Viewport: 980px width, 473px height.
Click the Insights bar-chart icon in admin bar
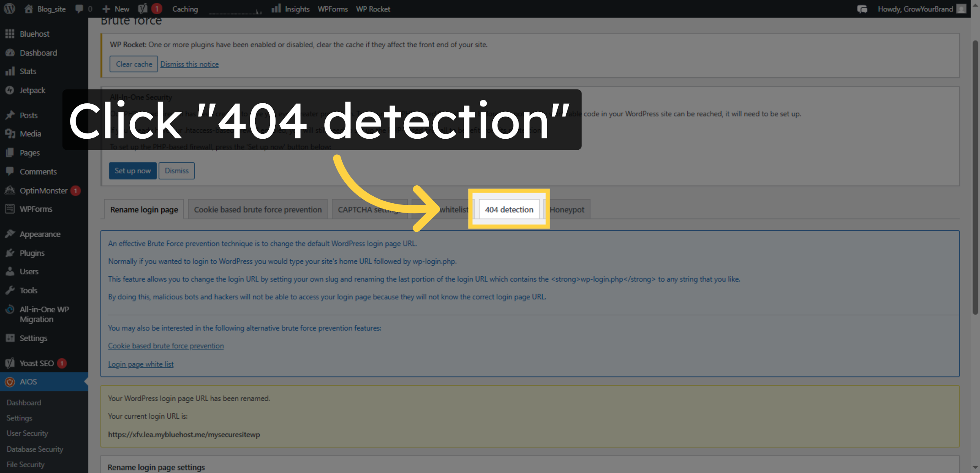tap(277, 9)
